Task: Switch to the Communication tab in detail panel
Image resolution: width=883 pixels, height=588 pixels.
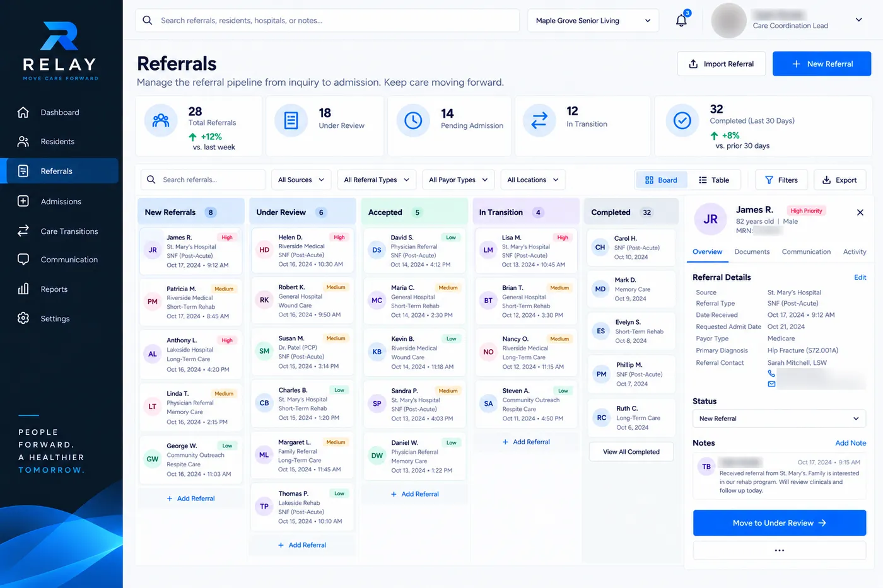Action: 806,251
